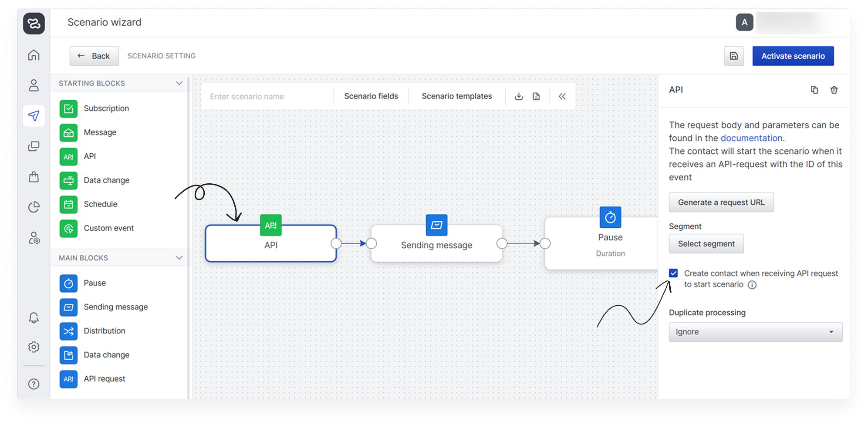
Task: Click the download icon in canvas toolbar
Action: pyautogui.click(x=518, y=97)
